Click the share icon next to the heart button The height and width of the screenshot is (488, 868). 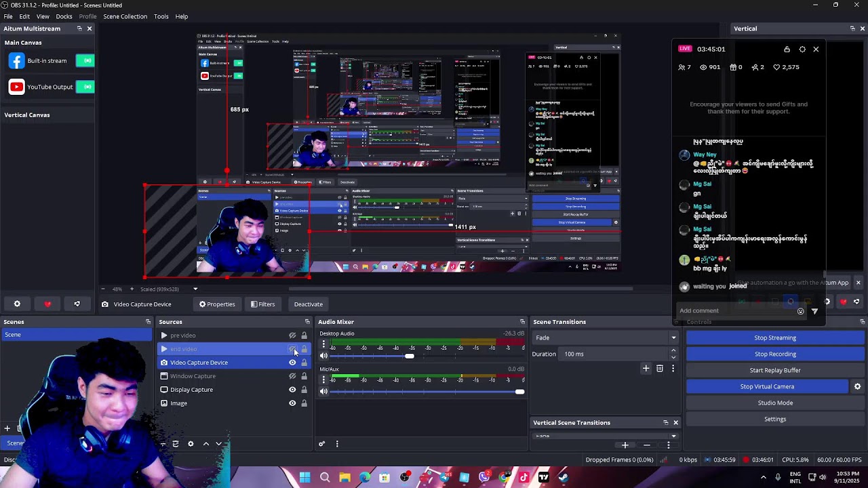[x=77, y=304]
